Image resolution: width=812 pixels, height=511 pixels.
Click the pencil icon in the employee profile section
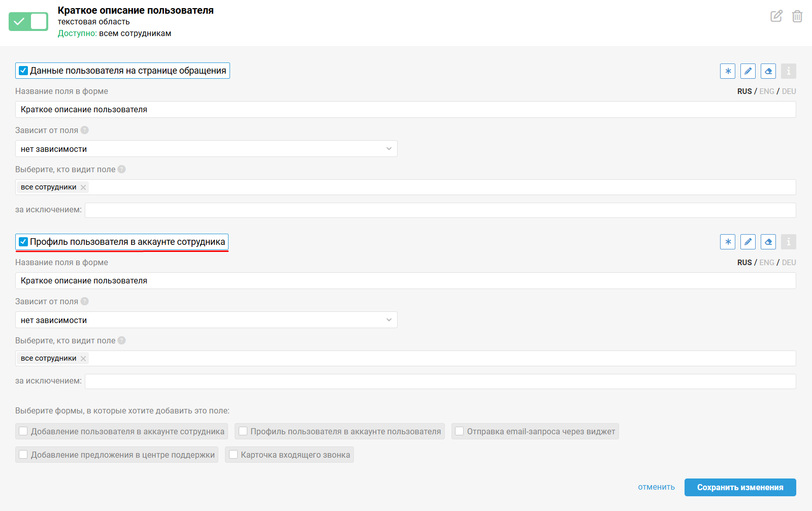click(748, 242)
